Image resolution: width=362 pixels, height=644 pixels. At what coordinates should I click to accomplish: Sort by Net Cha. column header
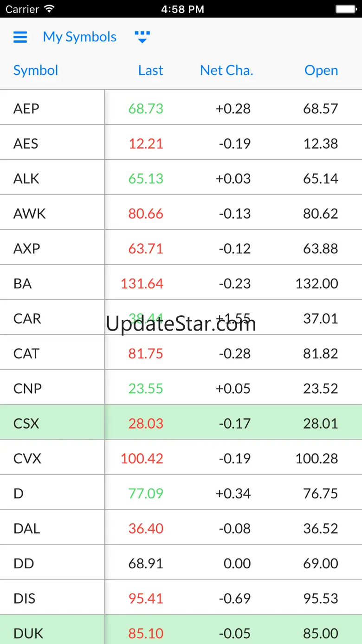(226, 71)
